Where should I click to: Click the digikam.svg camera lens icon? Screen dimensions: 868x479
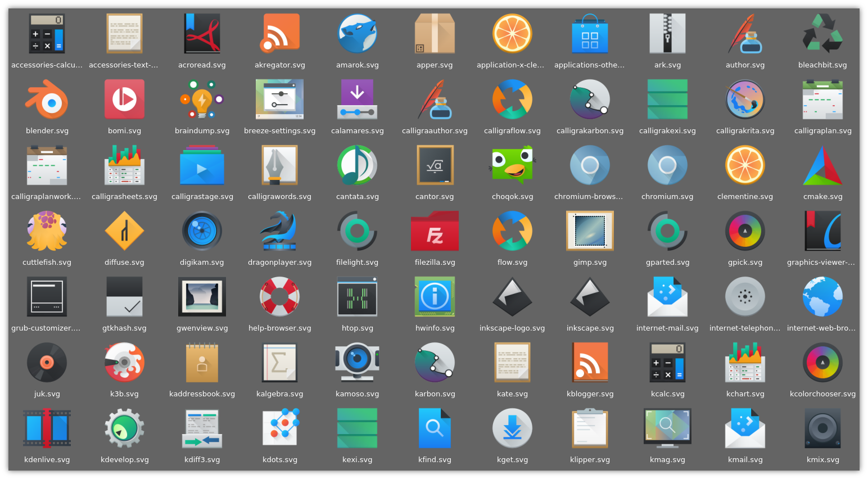click(x=202, y=231)
